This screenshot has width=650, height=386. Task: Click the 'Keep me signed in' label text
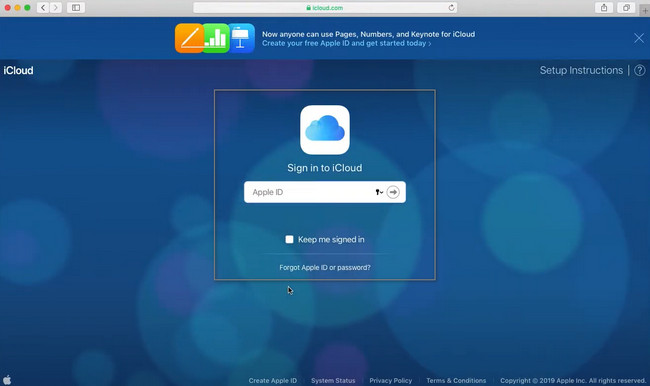[x=331, y=239]
